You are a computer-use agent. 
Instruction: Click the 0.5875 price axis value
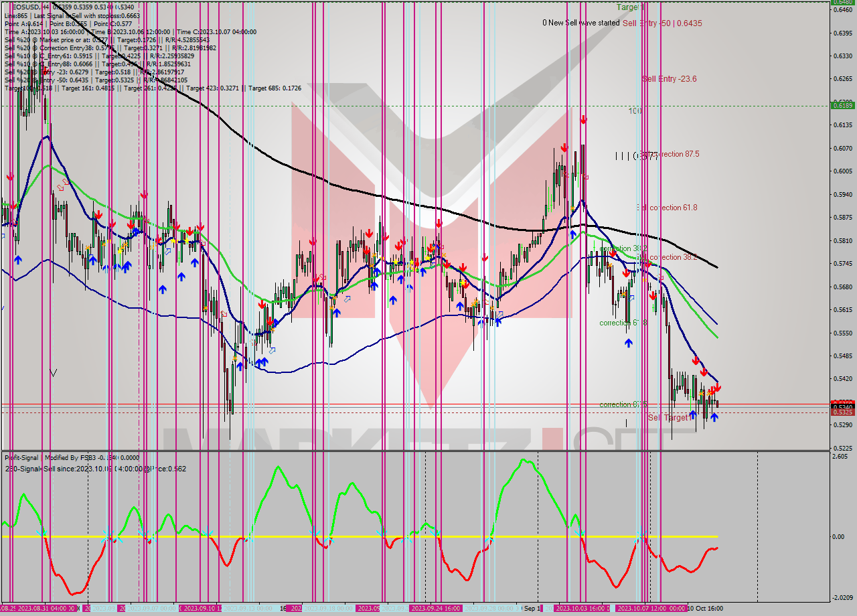(842, 218)
